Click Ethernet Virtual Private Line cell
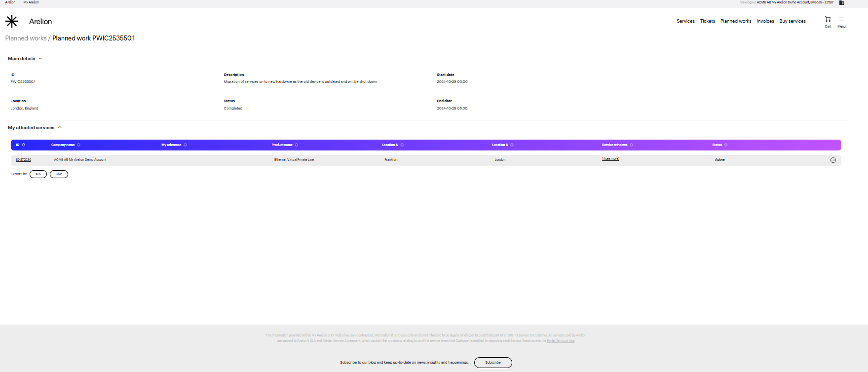 (294, 160)
